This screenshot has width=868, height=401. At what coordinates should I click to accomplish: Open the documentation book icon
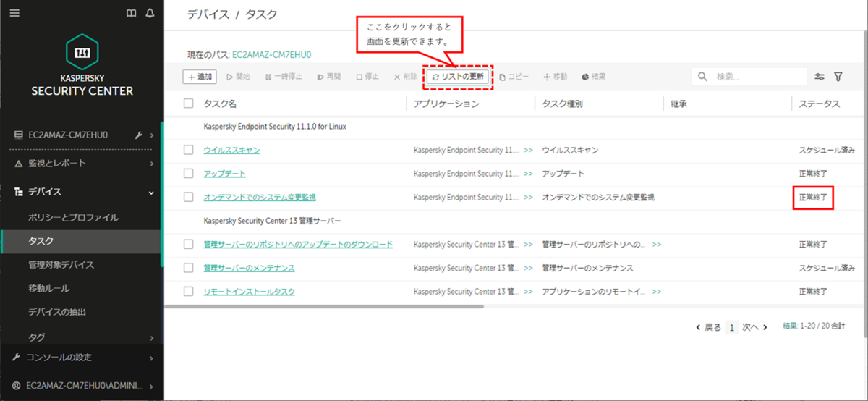[131, 13]
